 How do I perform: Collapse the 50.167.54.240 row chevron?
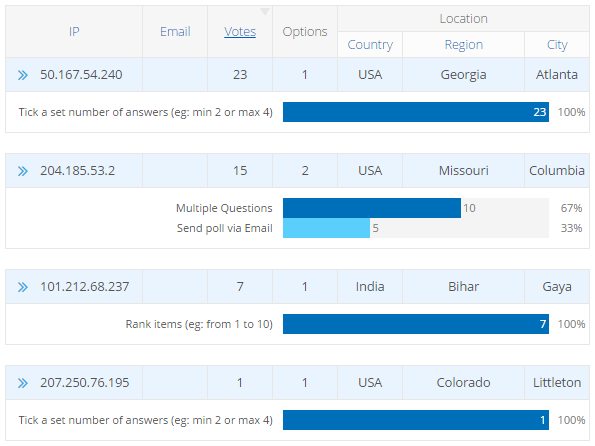pos(23,75)
